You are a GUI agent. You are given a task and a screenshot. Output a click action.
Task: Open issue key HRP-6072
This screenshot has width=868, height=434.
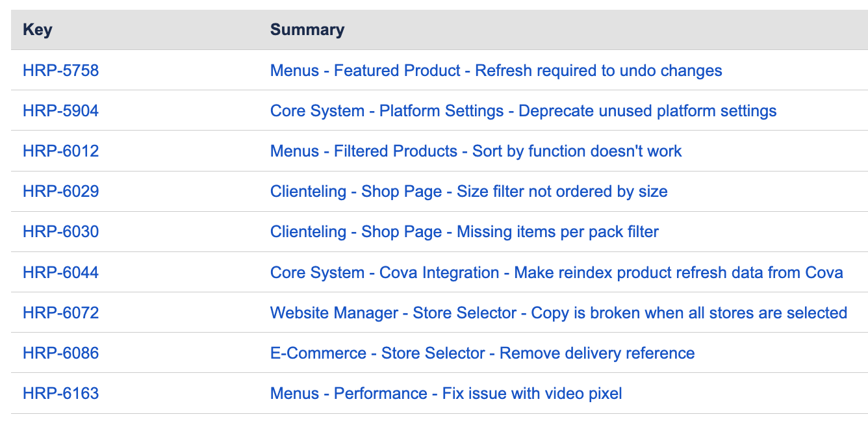60,313
